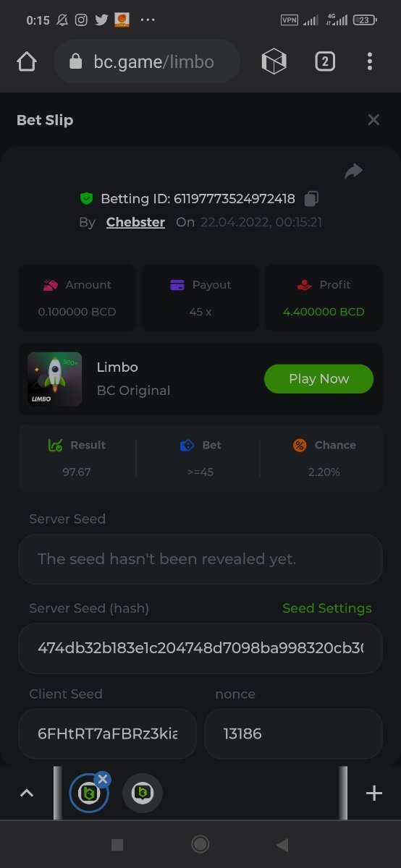Open Chebster's user profile
This screenshot has height=868, width=401.
point(135,222)
